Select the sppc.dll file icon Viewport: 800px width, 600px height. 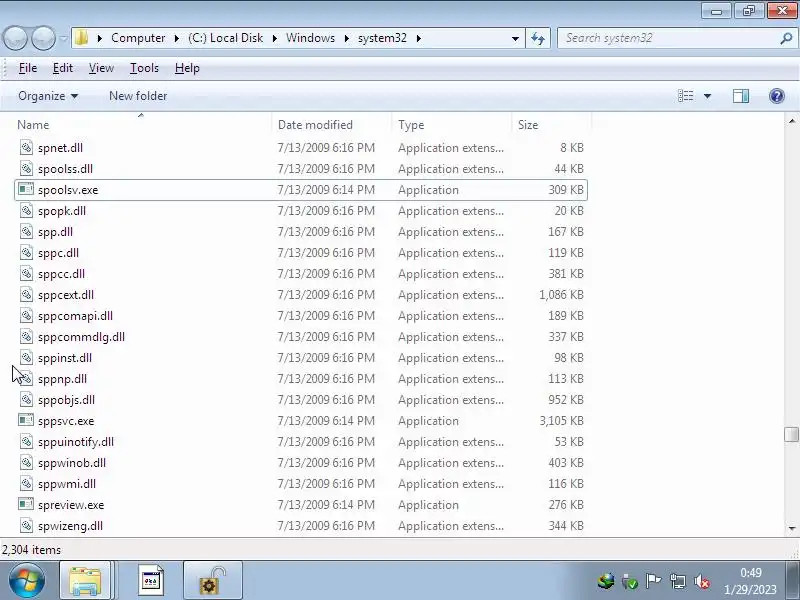click(27, 253)
